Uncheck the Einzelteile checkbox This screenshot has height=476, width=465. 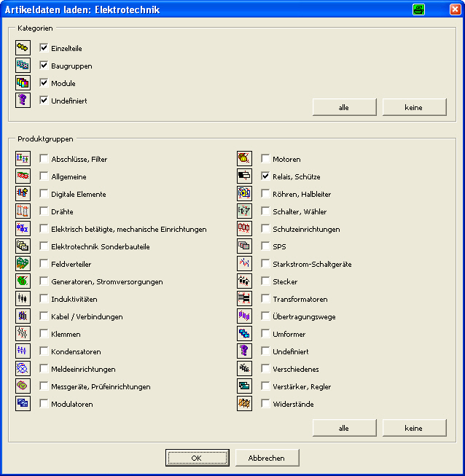(44, 47)
